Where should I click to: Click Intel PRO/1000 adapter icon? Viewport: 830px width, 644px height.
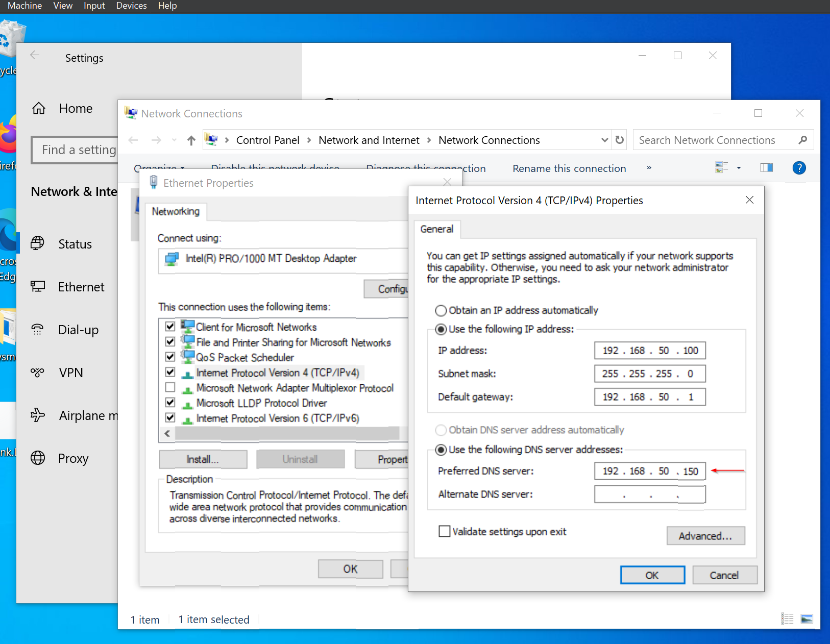click(x=172, y=259)
